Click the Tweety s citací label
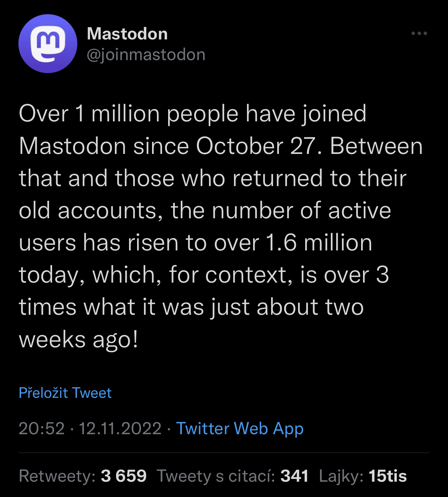This screenshot has height=497, width=448. tap(216, 476)
